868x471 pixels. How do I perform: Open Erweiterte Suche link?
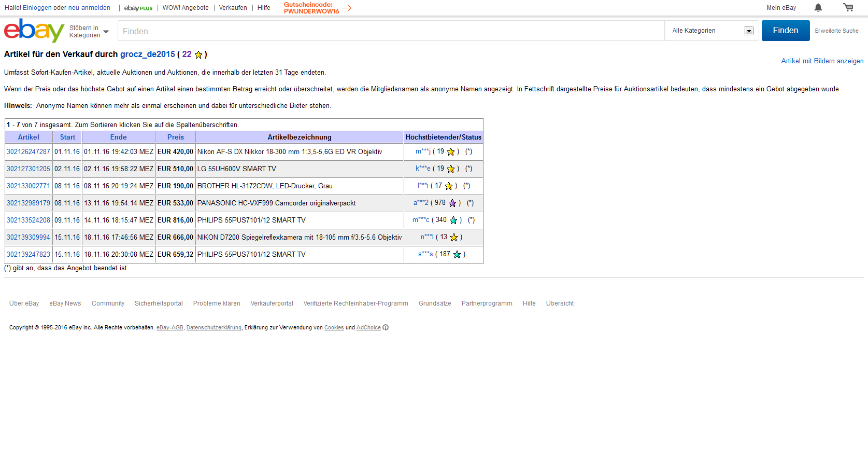click(836, 31)
